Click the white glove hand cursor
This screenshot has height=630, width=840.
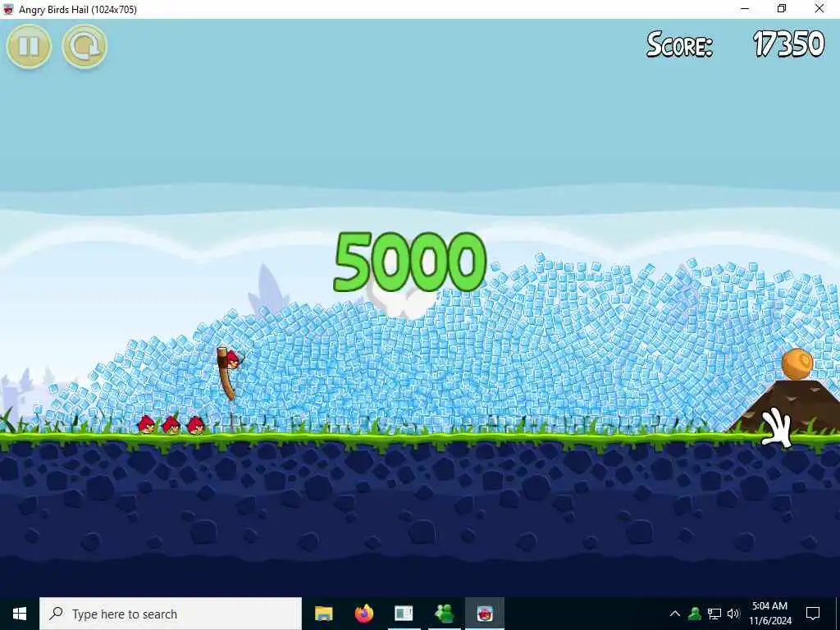tap(777, 427)
